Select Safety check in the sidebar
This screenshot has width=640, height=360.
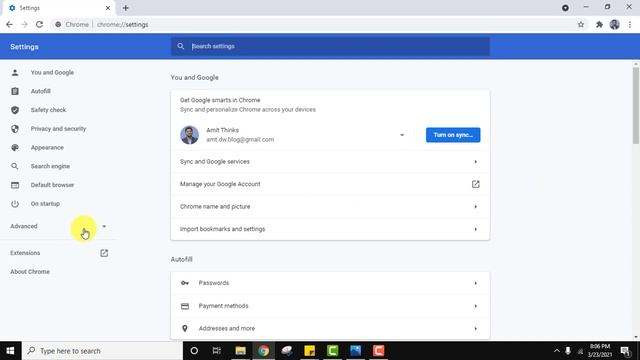coord(48,110)
